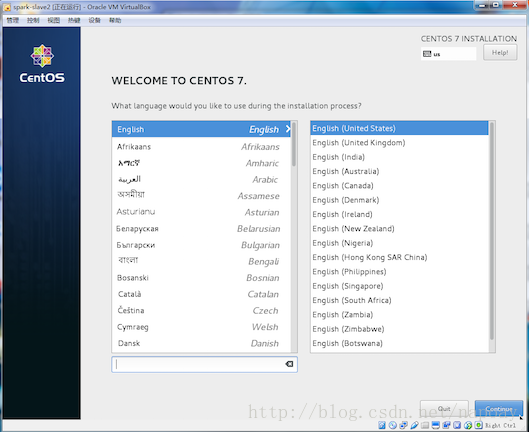Select English (Australia) locale
529x432 pixels.
click(399, 171)
